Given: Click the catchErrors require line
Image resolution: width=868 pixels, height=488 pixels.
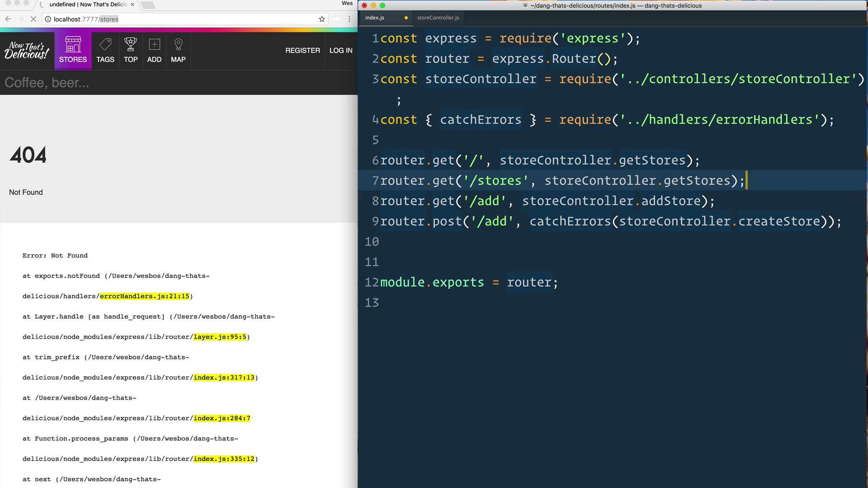Looking at the screenshot, I should click(607, 120).
